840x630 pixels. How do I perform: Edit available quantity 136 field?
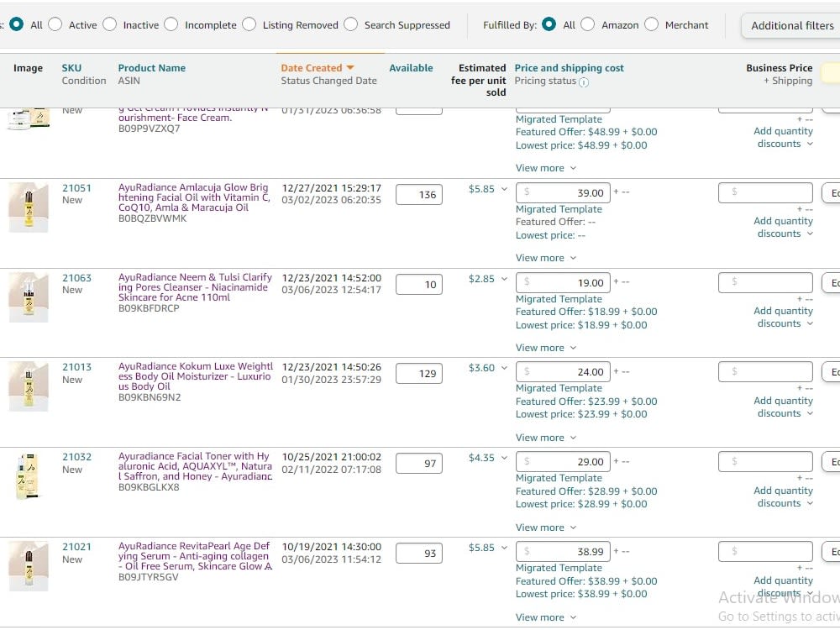[419, 195]
